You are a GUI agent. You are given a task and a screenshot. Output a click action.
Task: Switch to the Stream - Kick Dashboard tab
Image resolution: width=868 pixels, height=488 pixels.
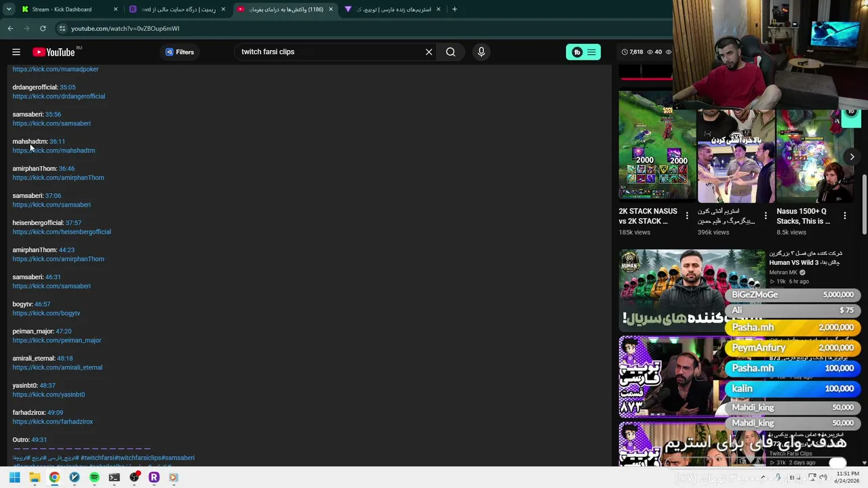pyautogui.click(x=68, y=9)
